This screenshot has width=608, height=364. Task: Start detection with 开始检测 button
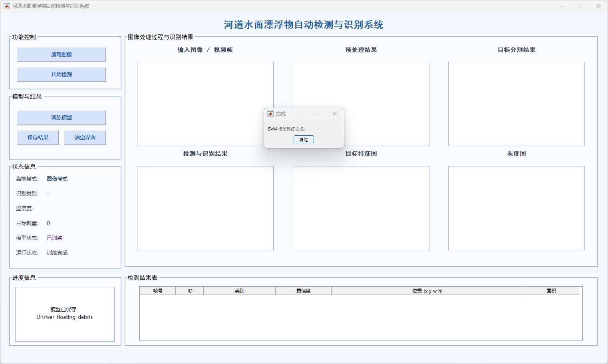tap(62, 75)
